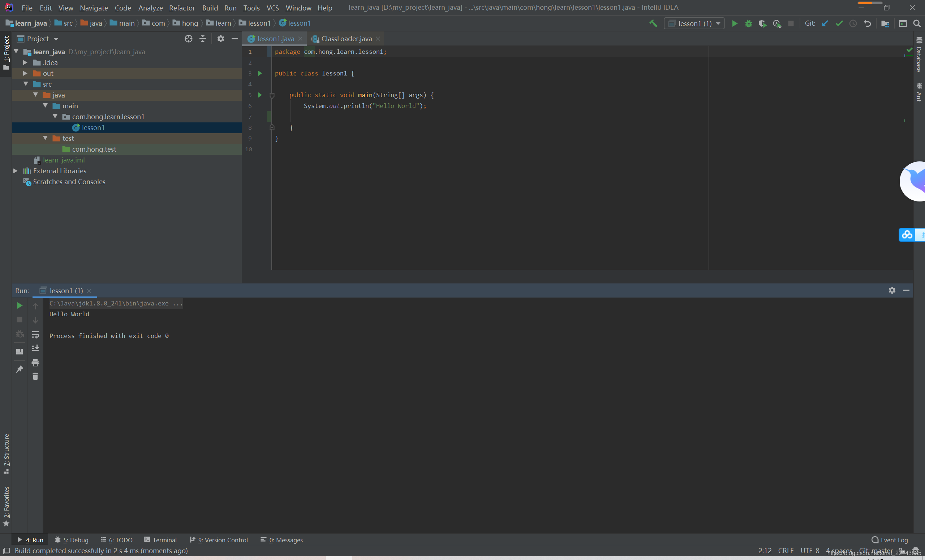Viewport: 925px width, 560px height.
Task: Switch to ClassLoader.java editor tab
Action: tap(346, 39)
